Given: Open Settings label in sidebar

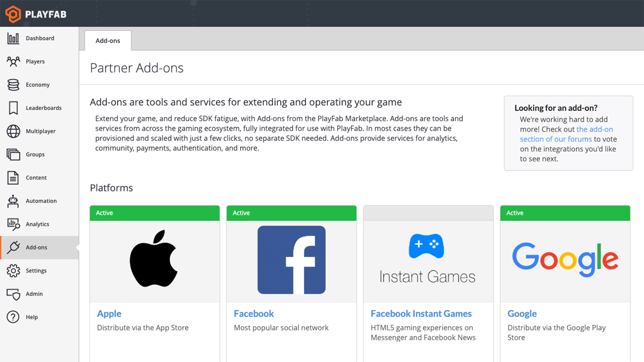Looking at the screenshot, I should click(x=36, y=270).
